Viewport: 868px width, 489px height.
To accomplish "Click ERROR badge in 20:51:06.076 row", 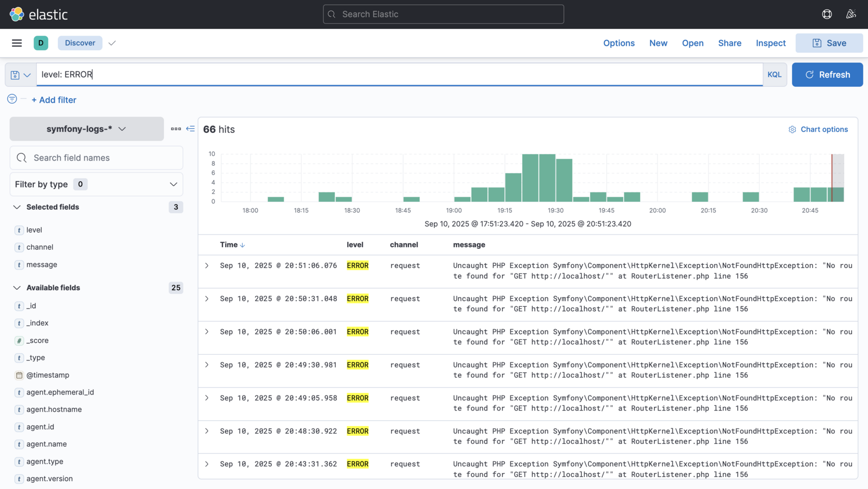I will click(x=358, y=265).
